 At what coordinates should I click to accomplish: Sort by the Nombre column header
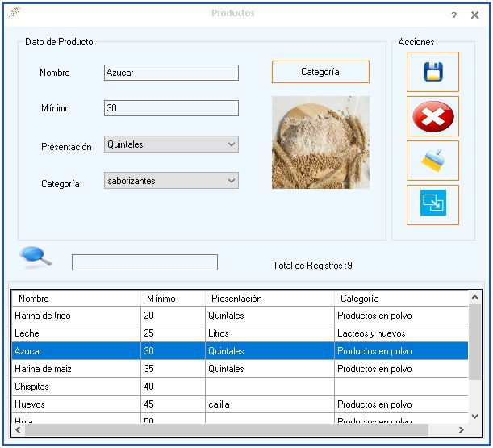(x=77, y=299)
